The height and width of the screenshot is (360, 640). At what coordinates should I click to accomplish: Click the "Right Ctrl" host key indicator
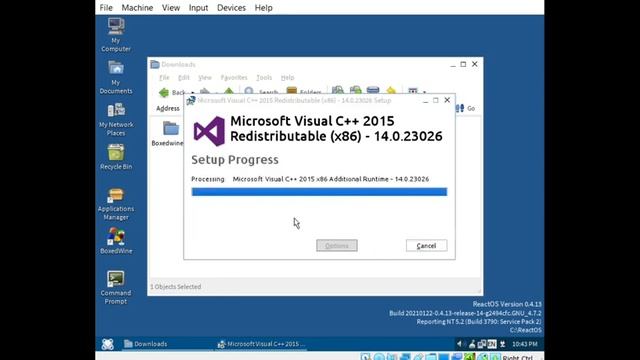click(x=518, y=357)
